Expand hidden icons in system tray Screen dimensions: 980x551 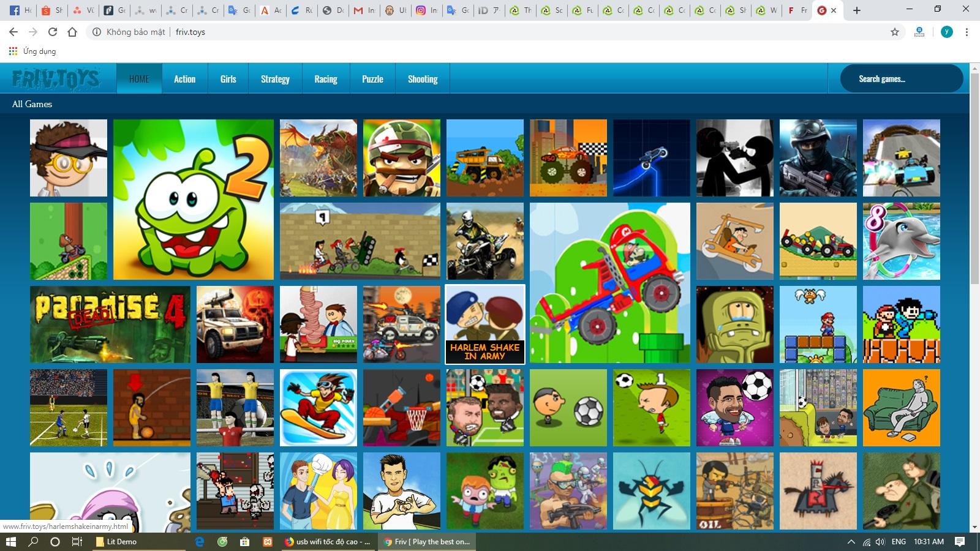851,541
